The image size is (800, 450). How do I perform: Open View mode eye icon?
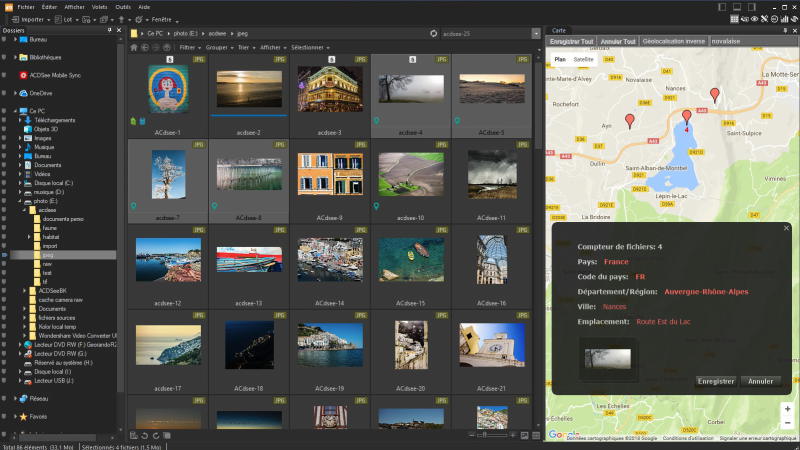coord(755,19)
